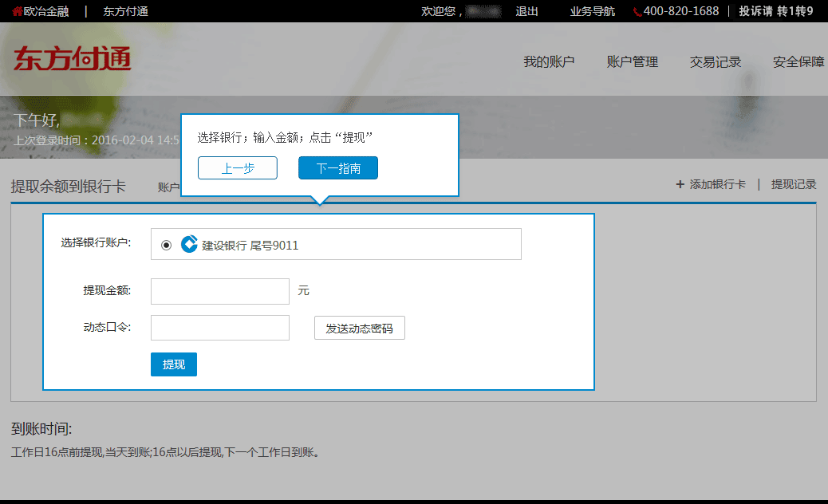Click 退出 logout link
Image resolution: width=828 pixels, height=504 pixels.
(x=526, y=11)
